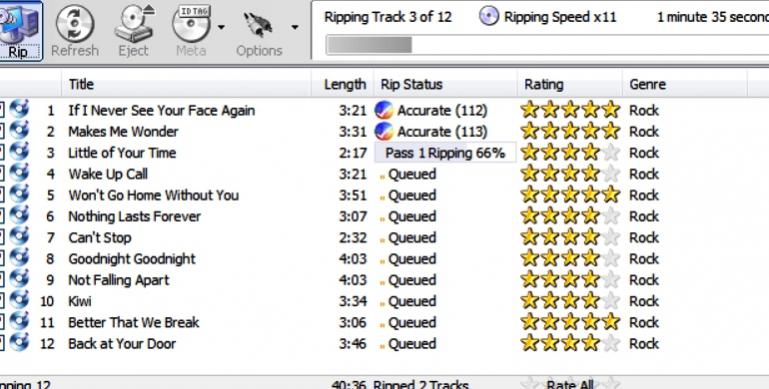Click CD icon for Can't Stop

pyautogui.click(x=19, y=236)
